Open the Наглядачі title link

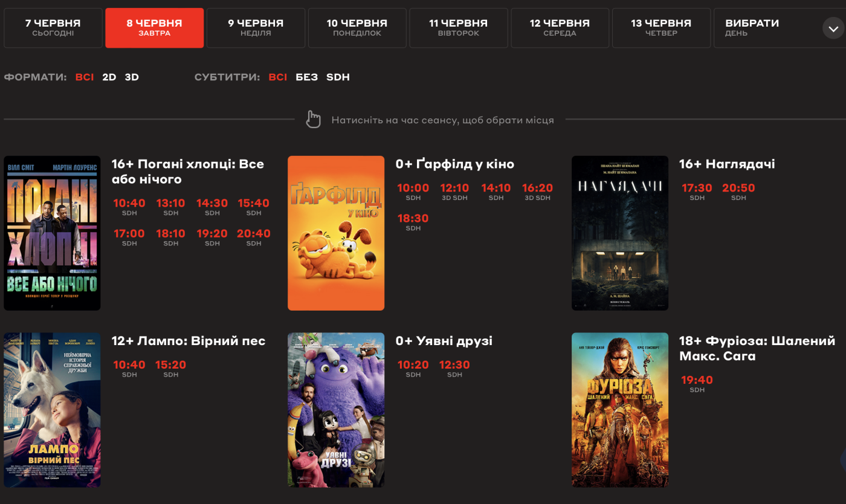[x=727, y=164]
